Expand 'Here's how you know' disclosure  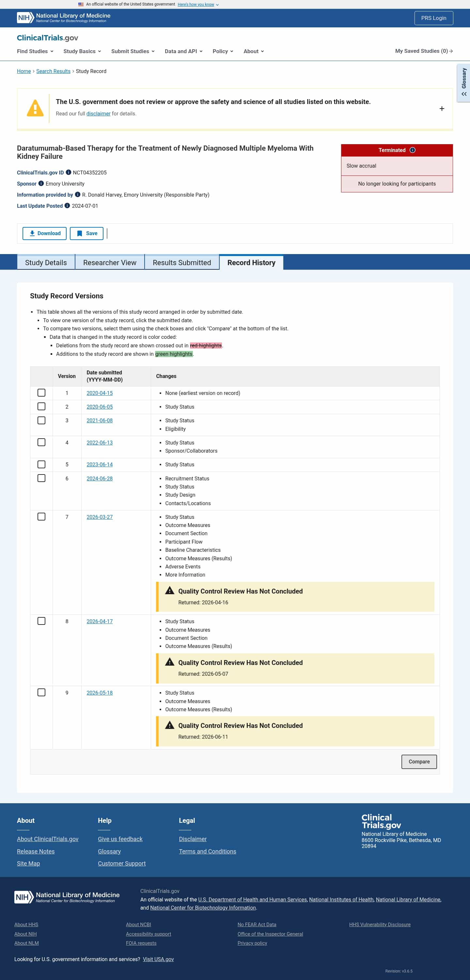coord(198,5)
